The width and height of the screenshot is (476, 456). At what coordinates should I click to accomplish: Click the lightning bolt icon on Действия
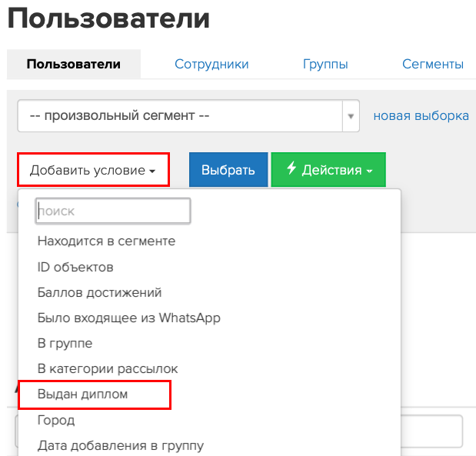[291, 168]
